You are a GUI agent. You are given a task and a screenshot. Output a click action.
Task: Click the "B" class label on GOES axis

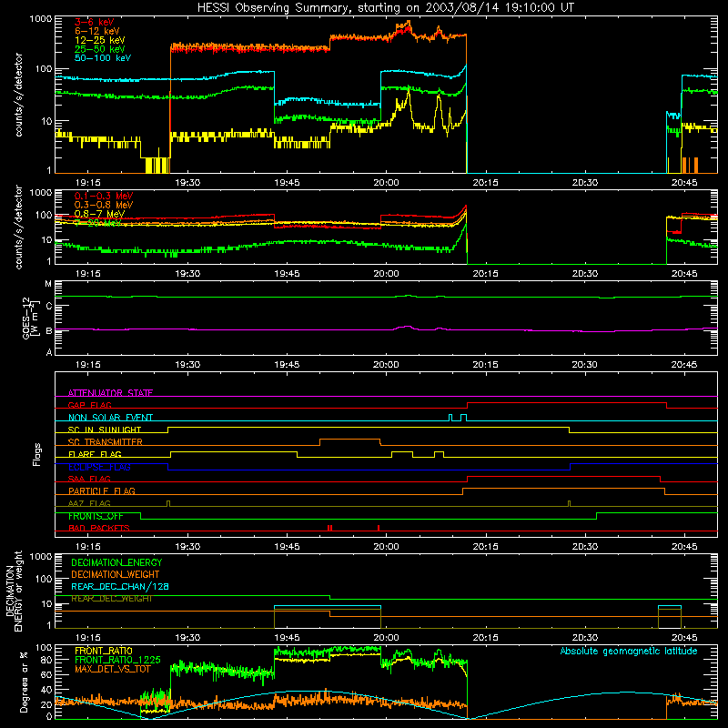pyautogui.click(x=49, y=330)
